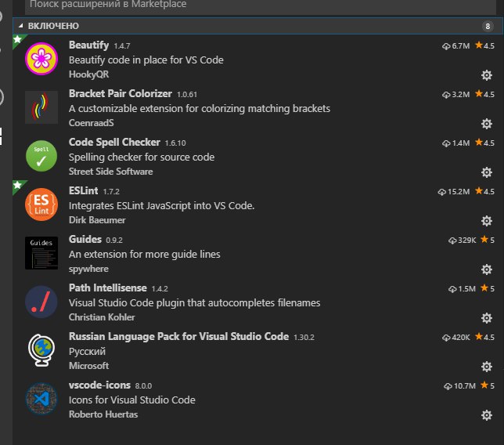Click publisher Street Side Software

tap(110, 172)
